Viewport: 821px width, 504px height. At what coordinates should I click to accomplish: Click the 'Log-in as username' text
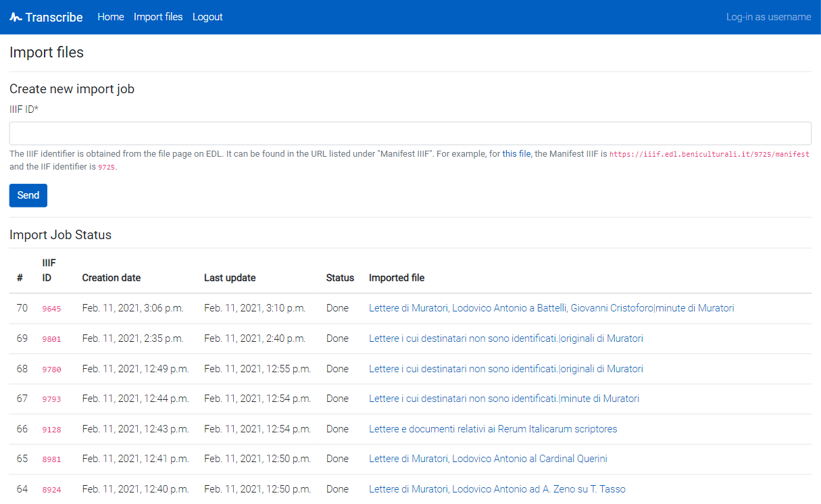(x=768, y=17)
